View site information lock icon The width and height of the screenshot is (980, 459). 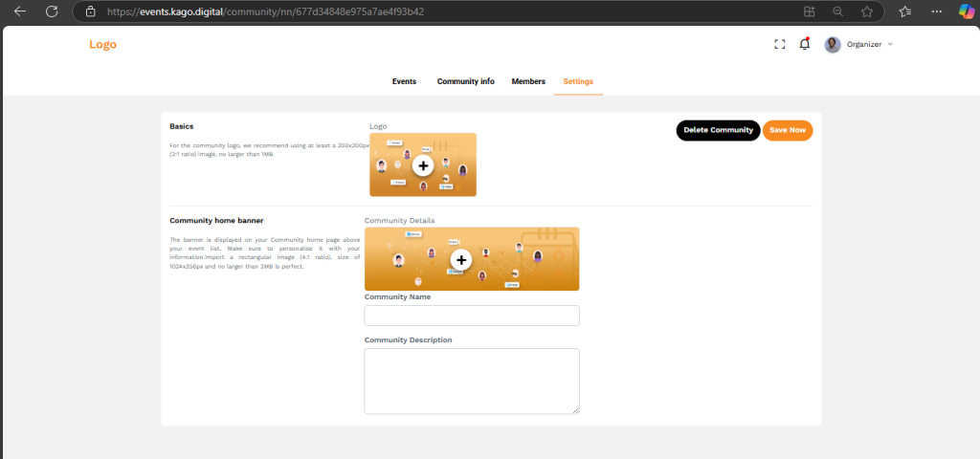click(91, 11)
